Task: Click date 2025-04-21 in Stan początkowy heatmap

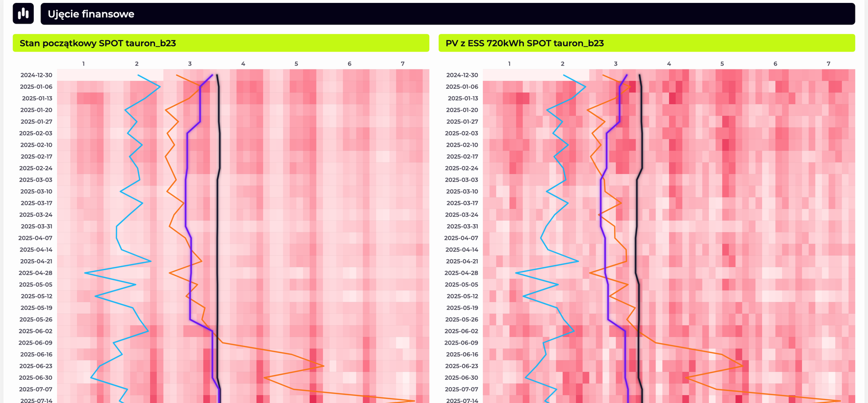Action: (x=36, y=261)
